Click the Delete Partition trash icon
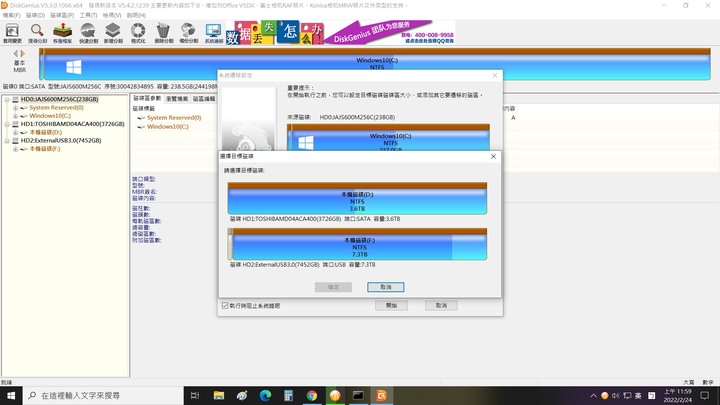Viewport: 720px width, 405px height. click(163, 33)
